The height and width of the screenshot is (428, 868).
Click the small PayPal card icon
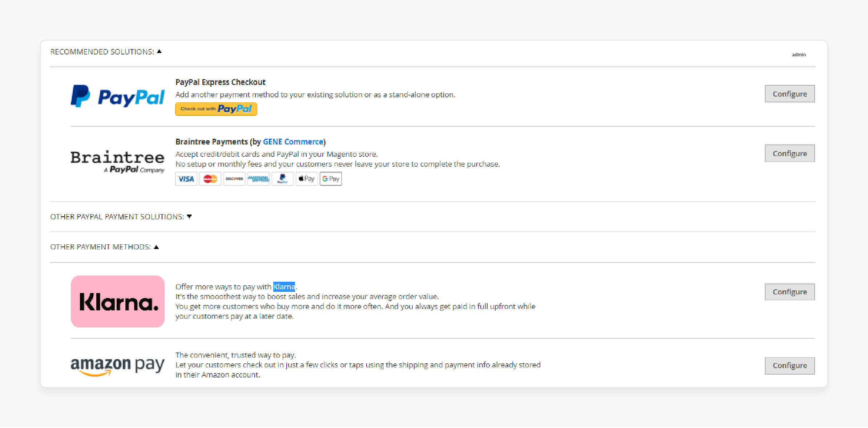[x=282, y=179]
